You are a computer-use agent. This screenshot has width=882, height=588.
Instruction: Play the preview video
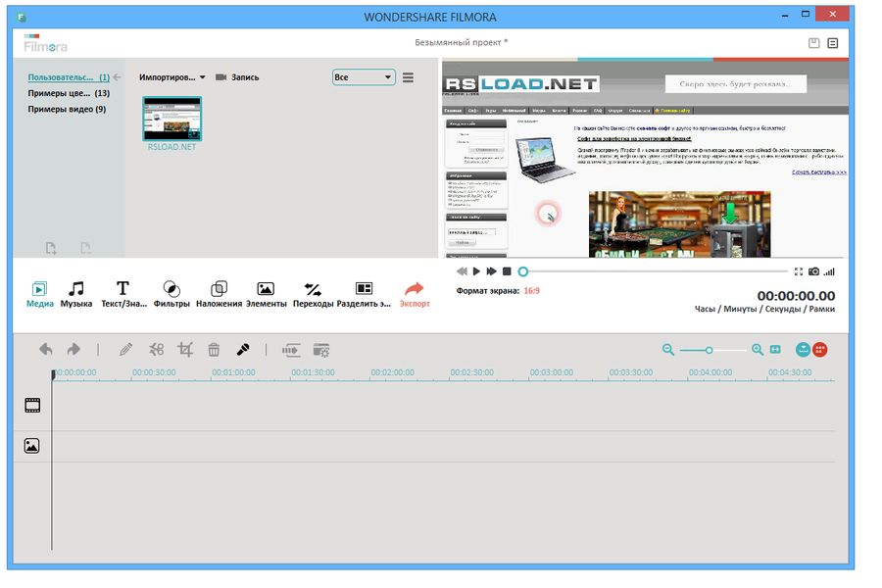pos(476,271)
